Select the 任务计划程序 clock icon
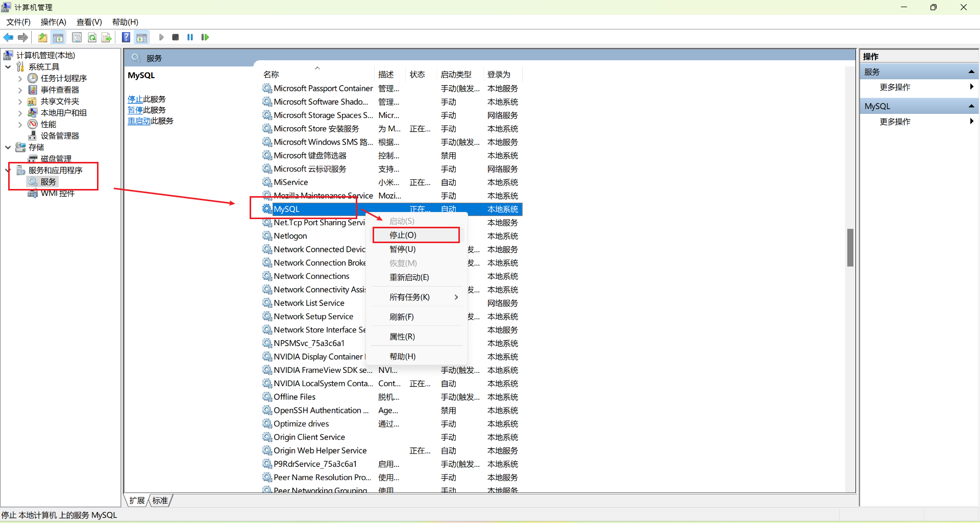The height and width of the screenshot is (523, 980). 33,78
